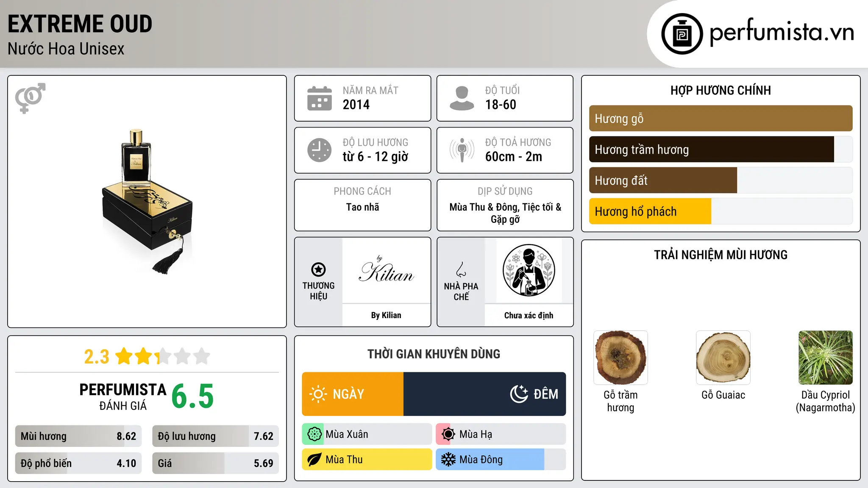Click the Gỗ Guaiac note caption

[723, 395]
